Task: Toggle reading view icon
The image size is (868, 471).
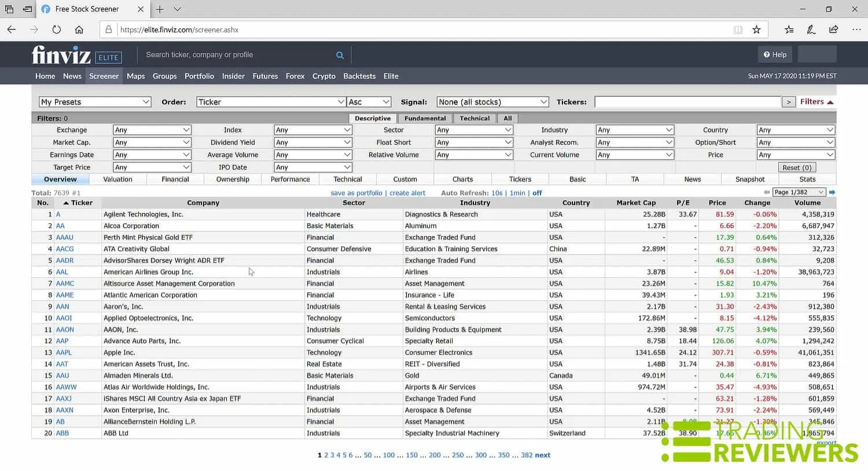Action: pyautogui.click(x=738, y=30)
